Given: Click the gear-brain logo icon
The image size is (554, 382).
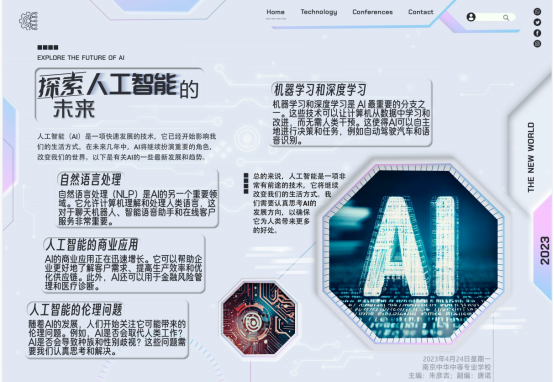Looking at the screenshot, I should (28, 21).
